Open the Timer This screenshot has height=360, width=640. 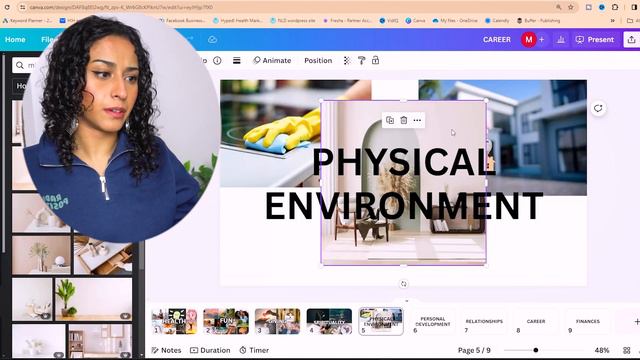click(x=254, y=350)
